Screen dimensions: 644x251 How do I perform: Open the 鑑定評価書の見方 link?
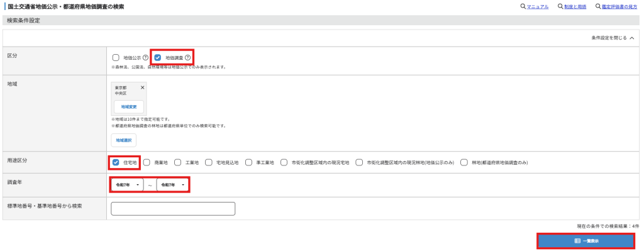coord(619,7)
